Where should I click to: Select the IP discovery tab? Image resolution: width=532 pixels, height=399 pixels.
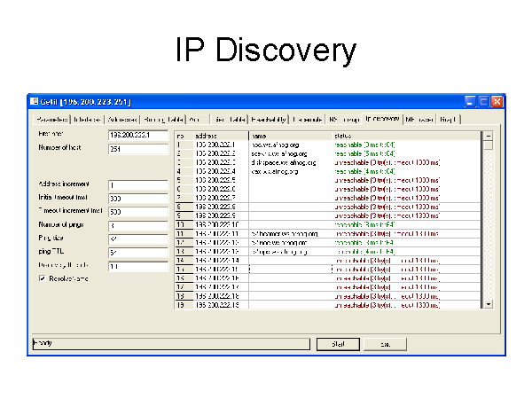click(x=382, y=119)
